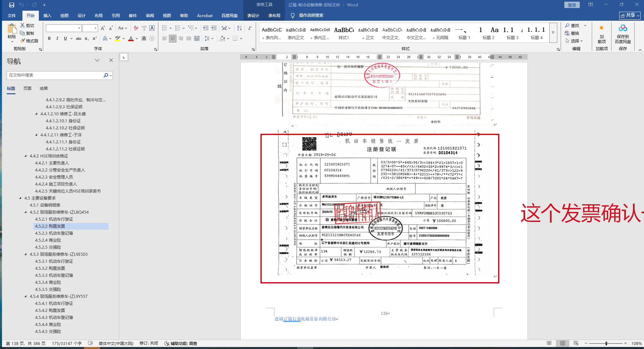Viewport: 644px width, 349px height.
Task: Click the Find magnifier icon
Action: (x=567, y=25)
